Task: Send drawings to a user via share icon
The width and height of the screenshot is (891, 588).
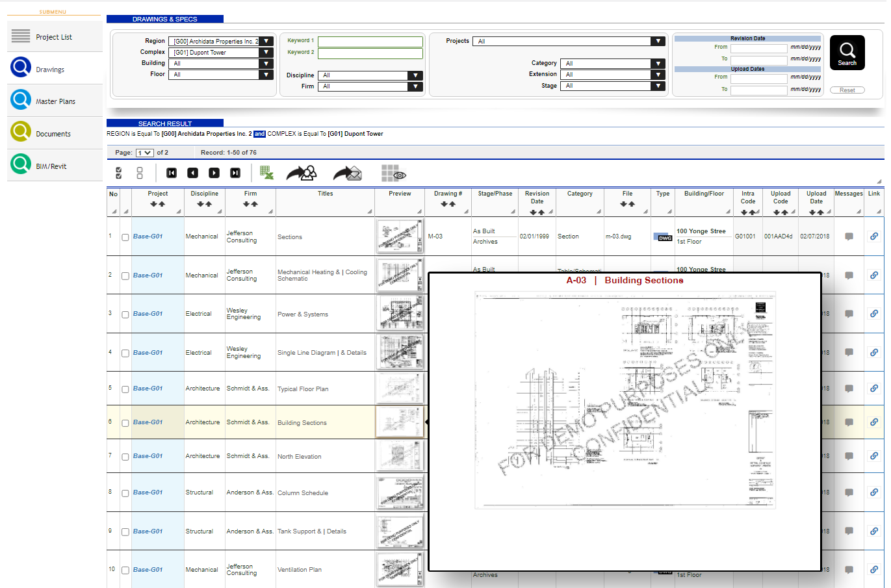Action: 302,172
